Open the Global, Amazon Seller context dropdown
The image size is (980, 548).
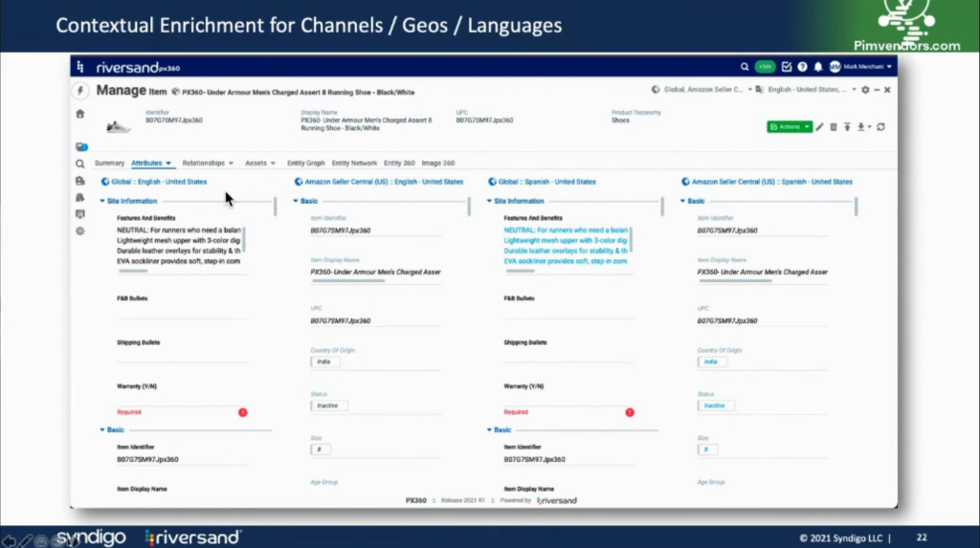point(708,90)
